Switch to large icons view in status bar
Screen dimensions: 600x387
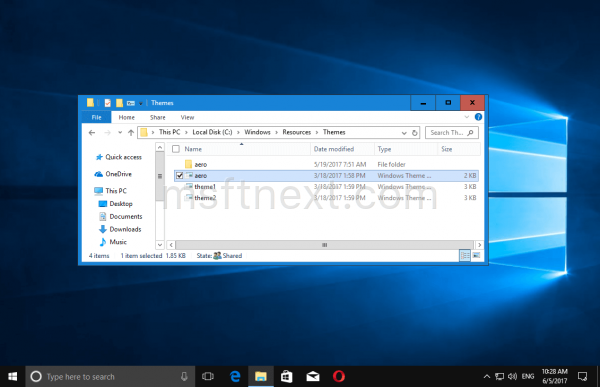(x=476, y=255)
